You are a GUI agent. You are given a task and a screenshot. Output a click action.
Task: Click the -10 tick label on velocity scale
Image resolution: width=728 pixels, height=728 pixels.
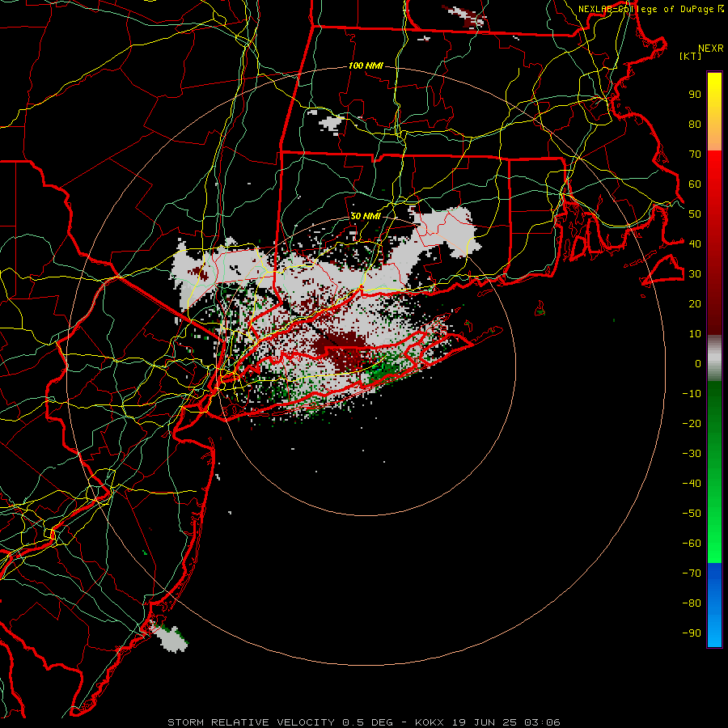coord(692,394)
